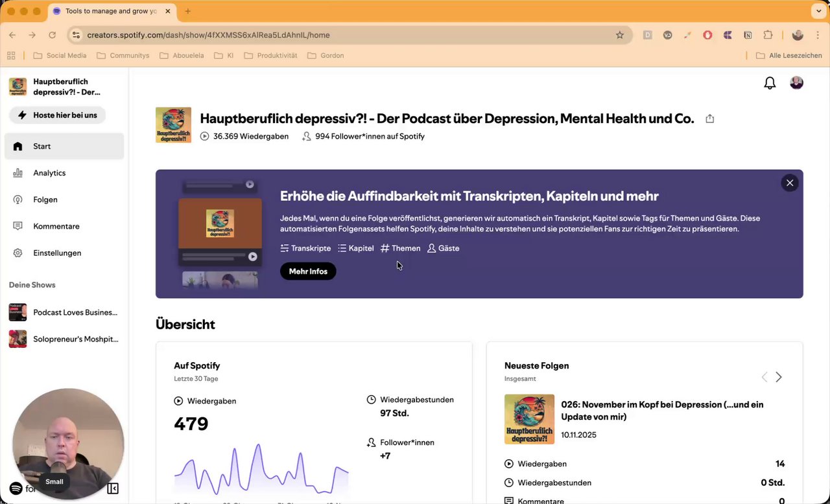Click 36.369 Wiedergaben stat
This screenshot has width=830, height=504.
244,136
